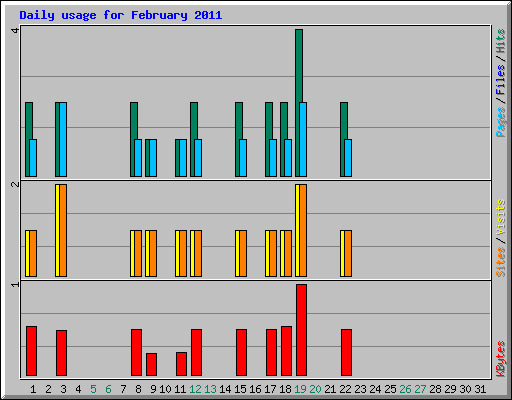Click the day 19 axis label
512x400 pixels.
[x=300, y=389]
